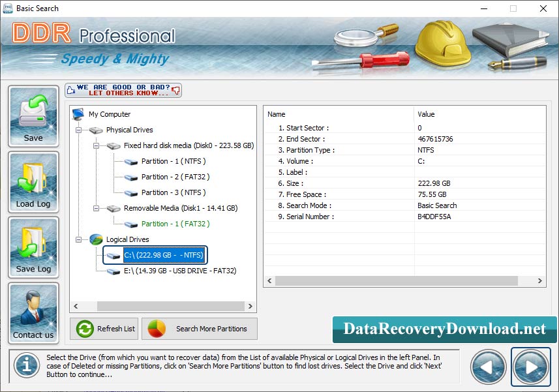Image resolution: width=559 pixels, height=392 pixels.
Task: Collapse the Logical Drives tree node
Action: pos(78,239)
